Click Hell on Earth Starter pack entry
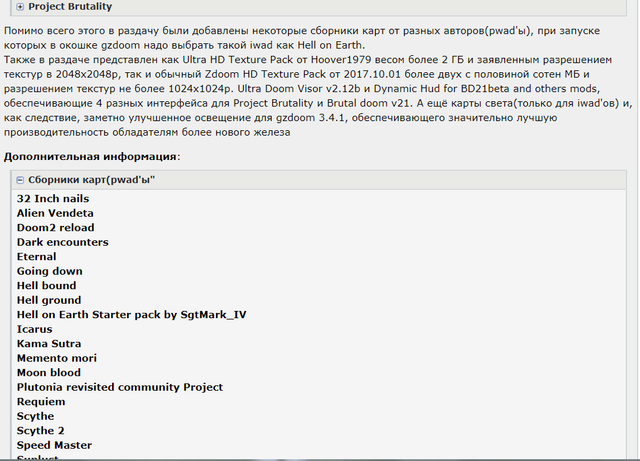The width and height of the screenshot is (640, 461). point(131,315)
